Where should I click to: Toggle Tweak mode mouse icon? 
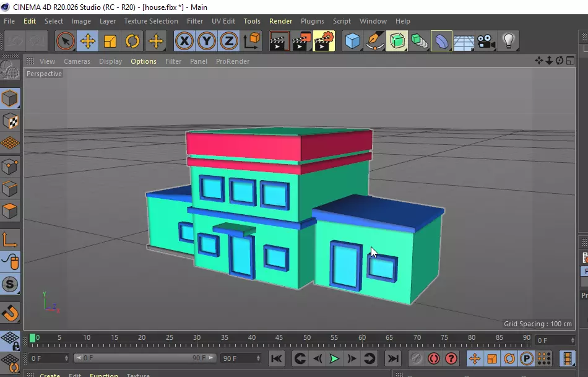point(10,262)
